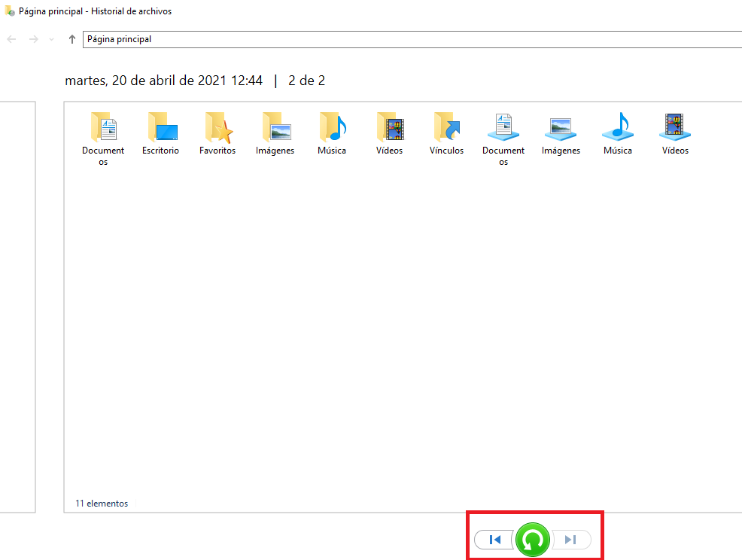
Task: Select the blue Música library
Action: point(618,128)
